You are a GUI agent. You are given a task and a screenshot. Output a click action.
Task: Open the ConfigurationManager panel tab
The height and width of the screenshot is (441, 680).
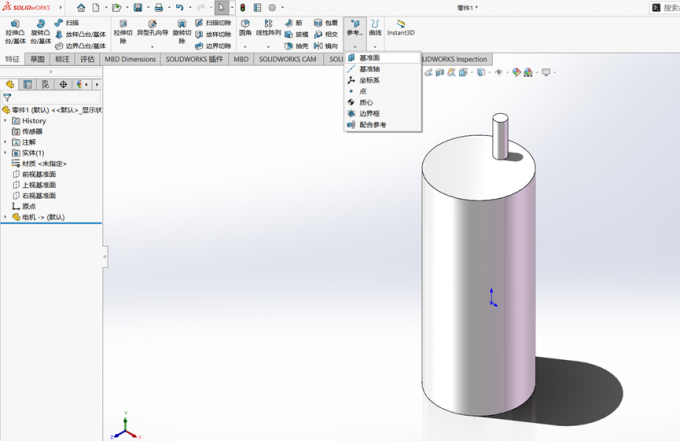(x=46, y=85)
